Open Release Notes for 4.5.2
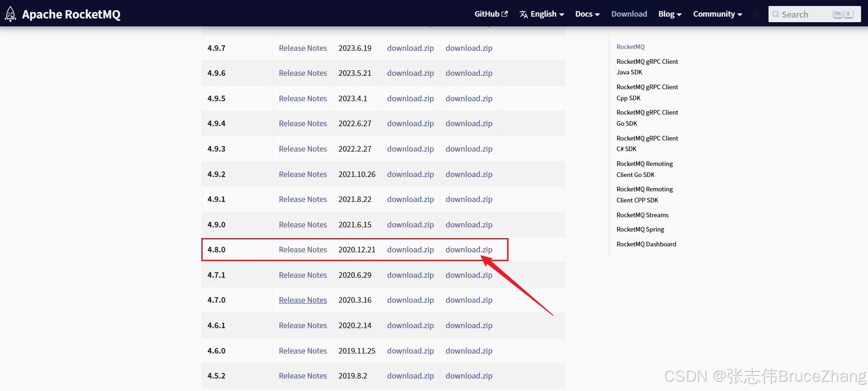The image size is (868, 391). [303, 376]
